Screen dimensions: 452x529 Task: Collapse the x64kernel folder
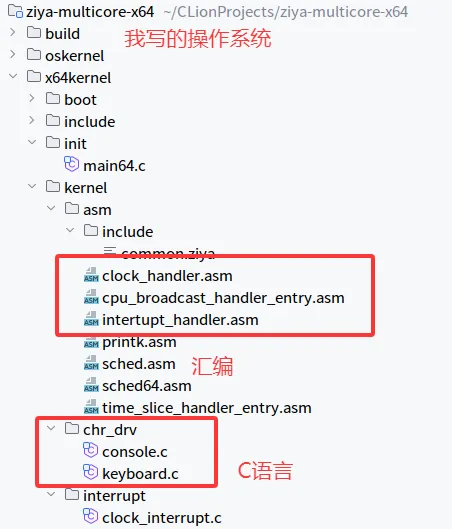pyautogui.click(x=13, y=76)
